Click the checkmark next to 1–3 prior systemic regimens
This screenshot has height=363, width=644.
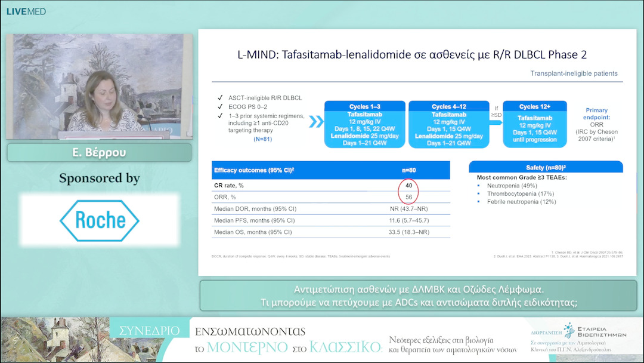coord(220,115)
